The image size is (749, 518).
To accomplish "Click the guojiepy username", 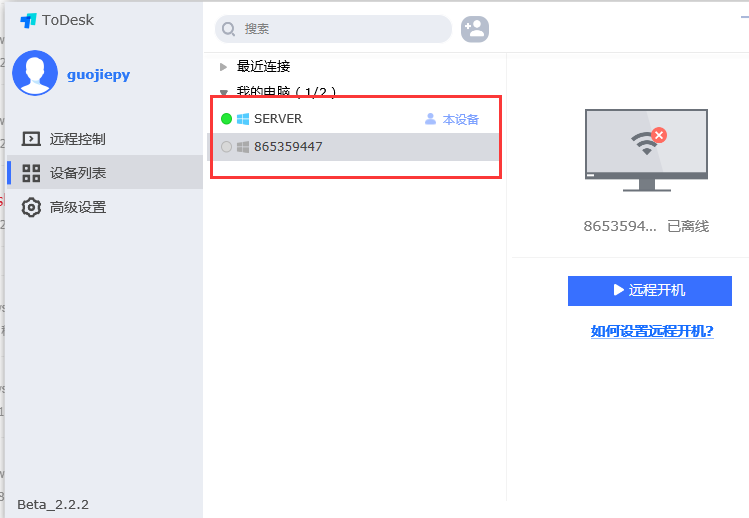I will click(x=98, y=75).
